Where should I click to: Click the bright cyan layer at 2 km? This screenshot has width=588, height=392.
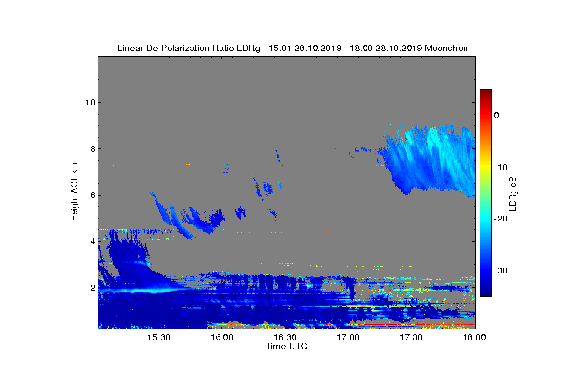coord(142,290)
